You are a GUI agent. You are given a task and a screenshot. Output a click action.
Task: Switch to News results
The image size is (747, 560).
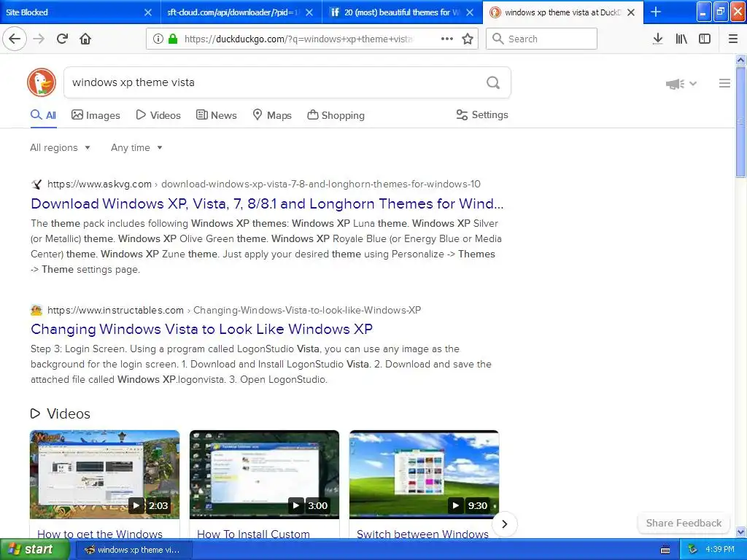216,115
